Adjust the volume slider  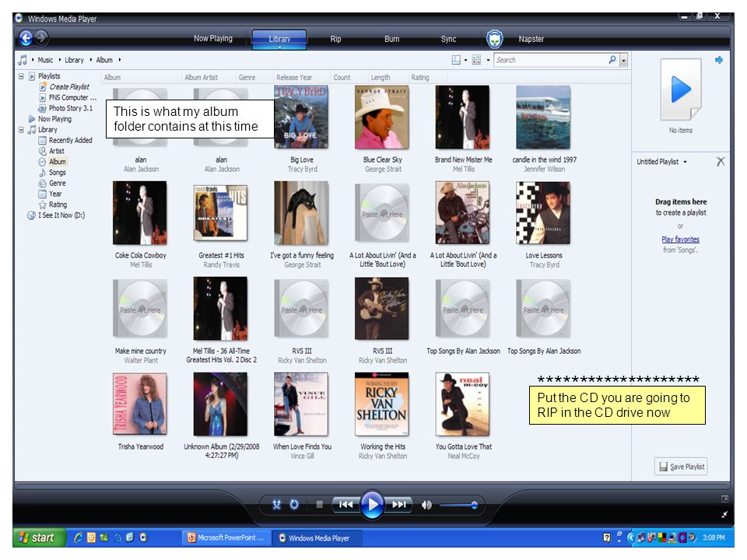tap(458, 506)
